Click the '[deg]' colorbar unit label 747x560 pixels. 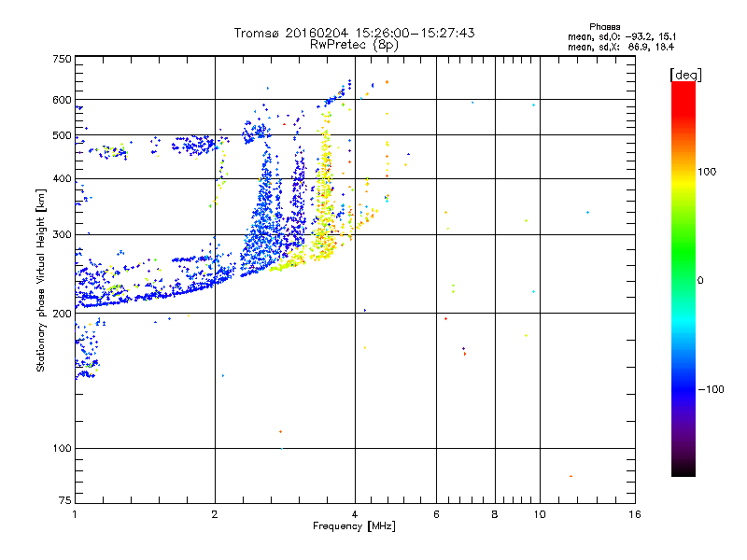(x=685, y=75)
